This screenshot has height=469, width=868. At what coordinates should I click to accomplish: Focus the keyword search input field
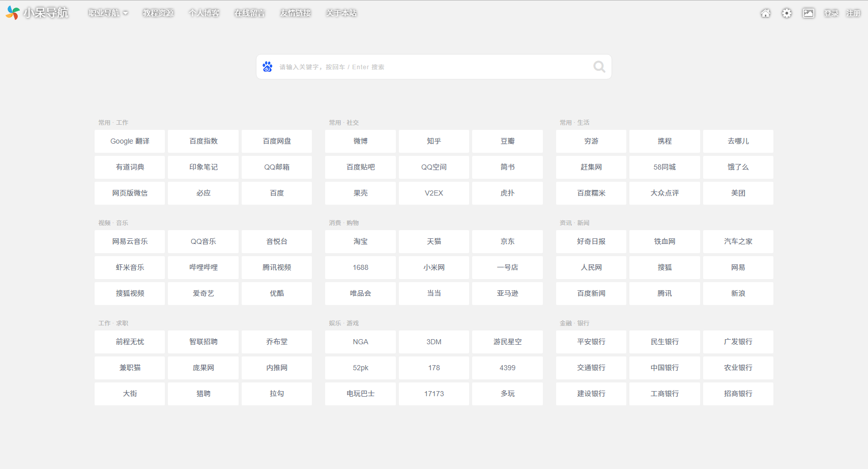coord(433,67)
